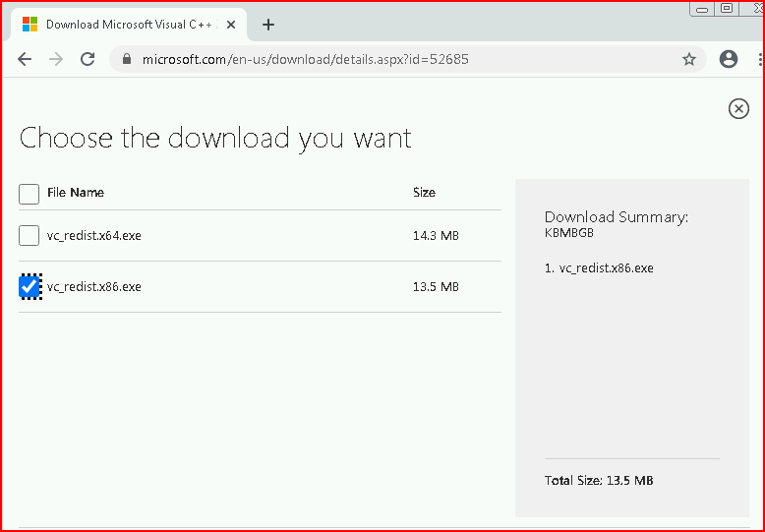Close the Download Microsoft Visual C++ tab
Screen dimensions: 765x532
click(x=231, y=25)
